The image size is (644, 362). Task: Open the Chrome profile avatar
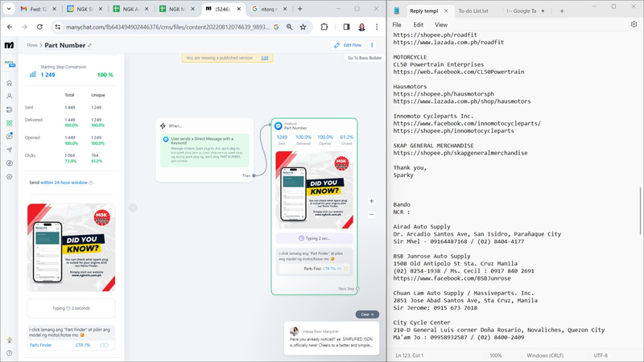click(x=361, y=27)
